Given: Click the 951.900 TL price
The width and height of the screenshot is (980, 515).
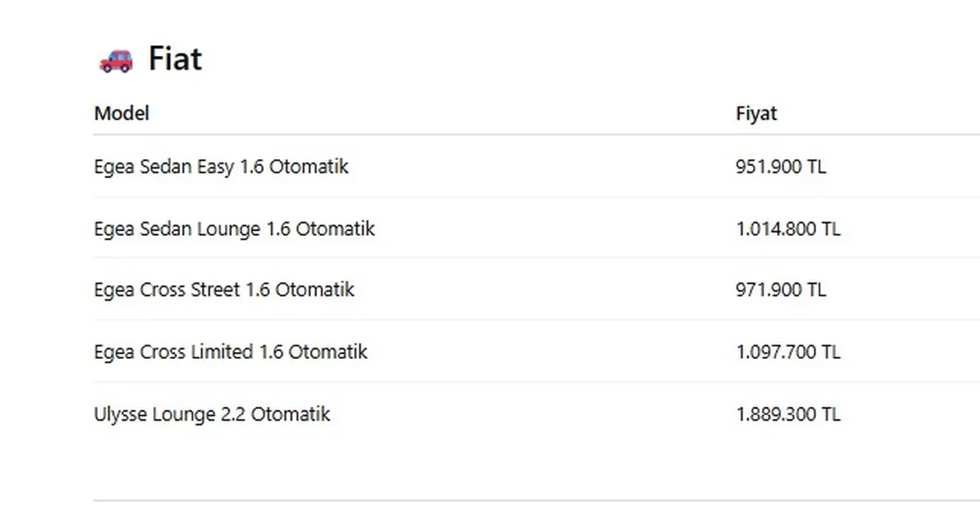Looking at the screenshot, I should (781, 166).
